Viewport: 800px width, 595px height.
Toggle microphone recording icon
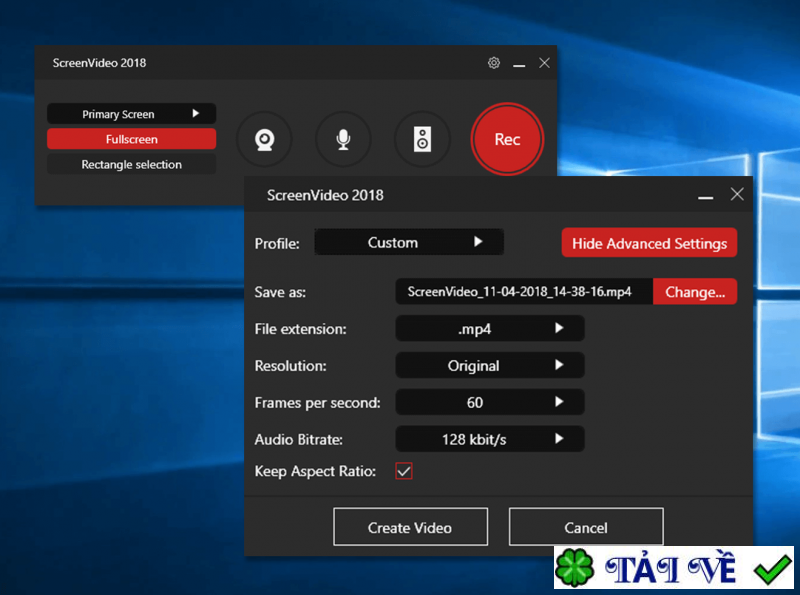click(x=343, y=139)
